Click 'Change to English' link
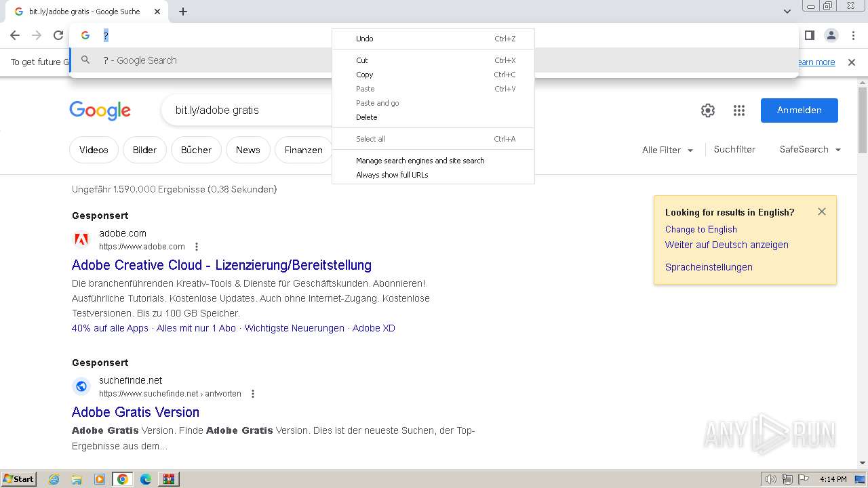Viewport: 868px width, 488px height. pyautogui.click(x=701, y=229)
